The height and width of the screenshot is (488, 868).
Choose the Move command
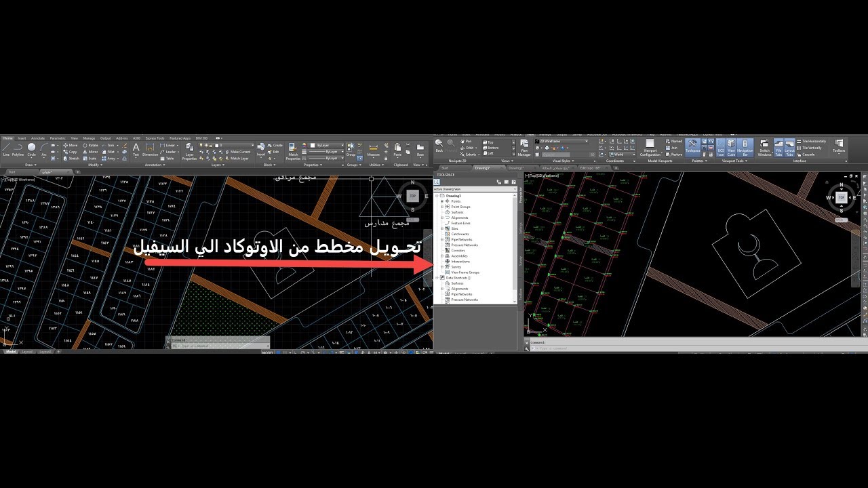[71, 145]
